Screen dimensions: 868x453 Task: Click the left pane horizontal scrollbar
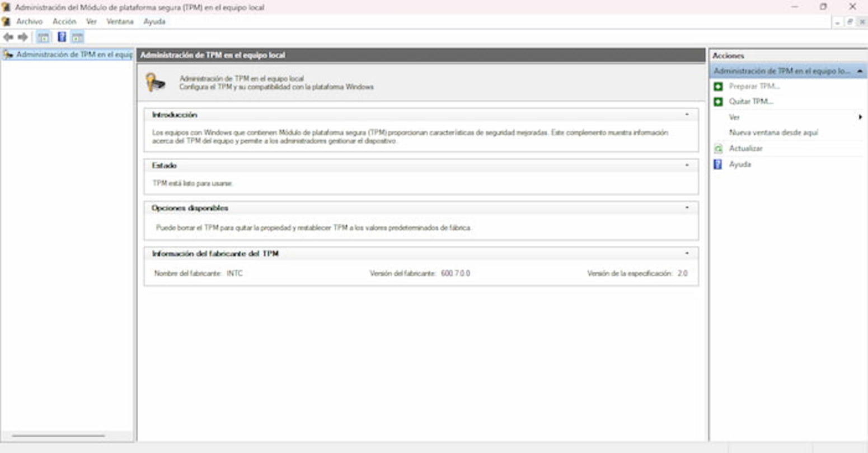point(59,436)
